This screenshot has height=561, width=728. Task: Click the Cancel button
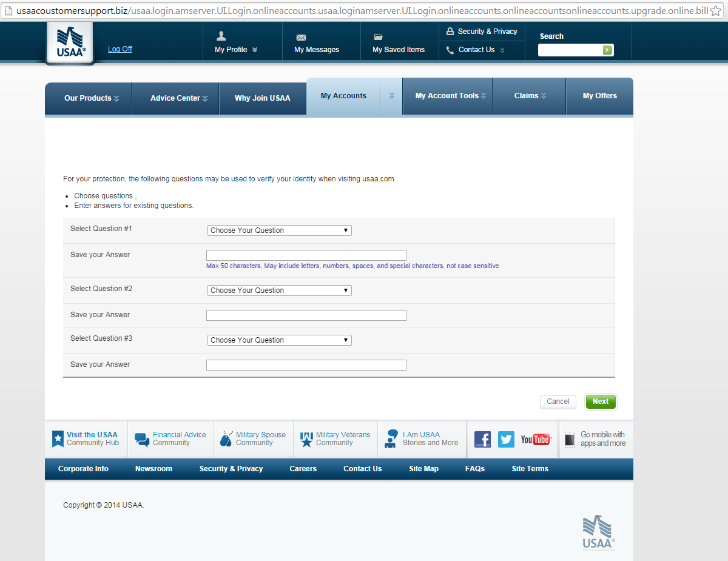coord(558,401)
